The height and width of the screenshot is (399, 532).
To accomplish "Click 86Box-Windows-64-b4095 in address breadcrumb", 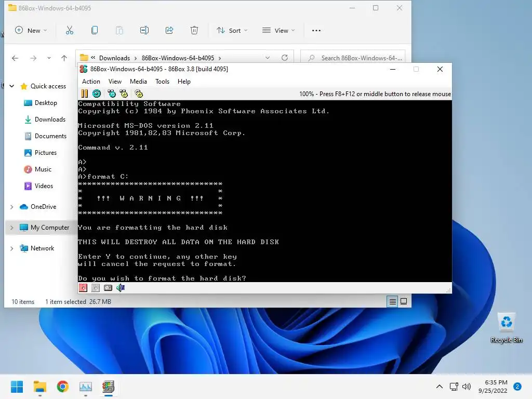I will click(x=178, y=58).
